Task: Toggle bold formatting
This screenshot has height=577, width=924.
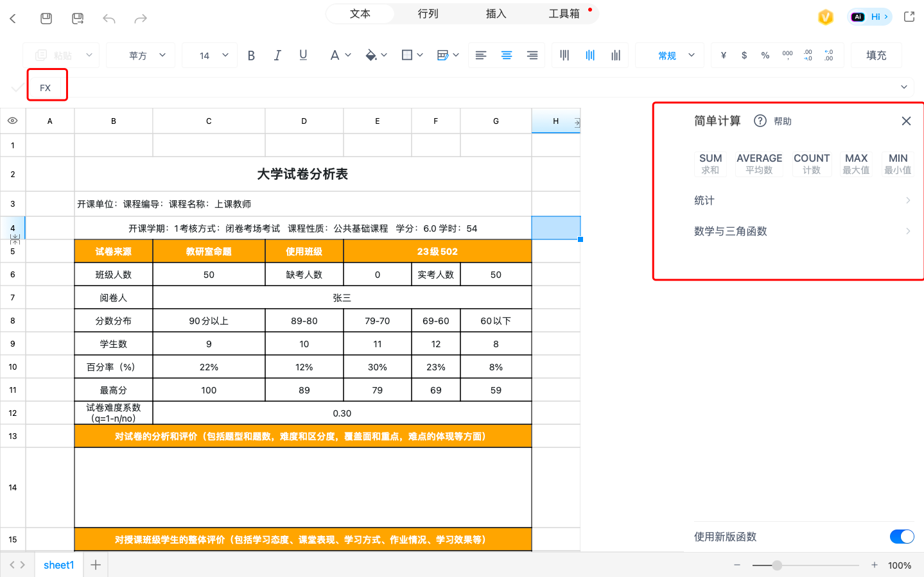Action: [x=251, y=56]
